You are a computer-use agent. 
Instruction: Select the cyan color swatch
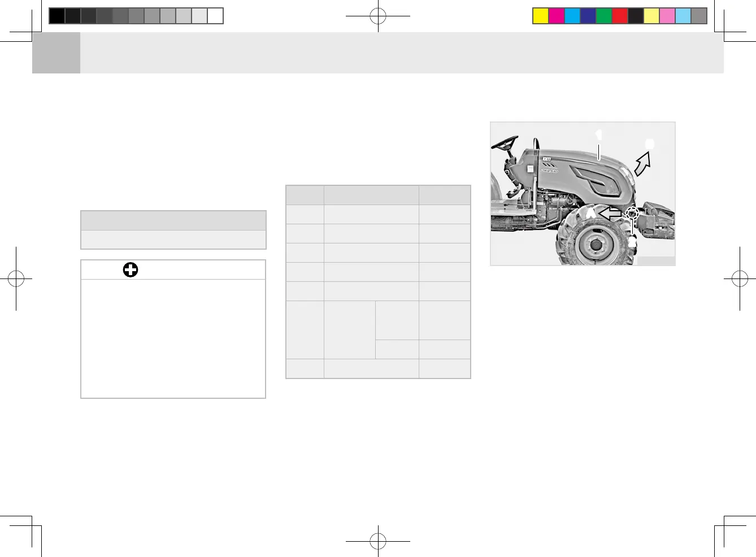coord(572,16)
